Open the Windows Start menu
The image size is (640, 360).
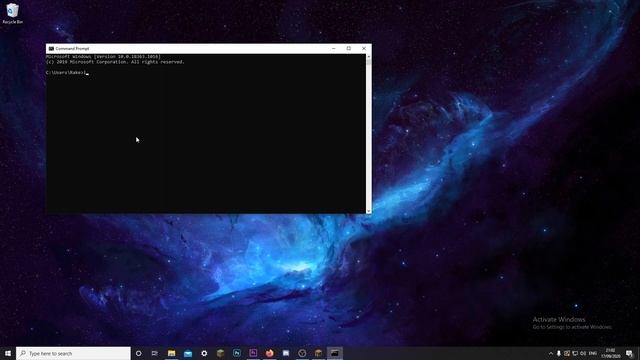tap(8, 353)
